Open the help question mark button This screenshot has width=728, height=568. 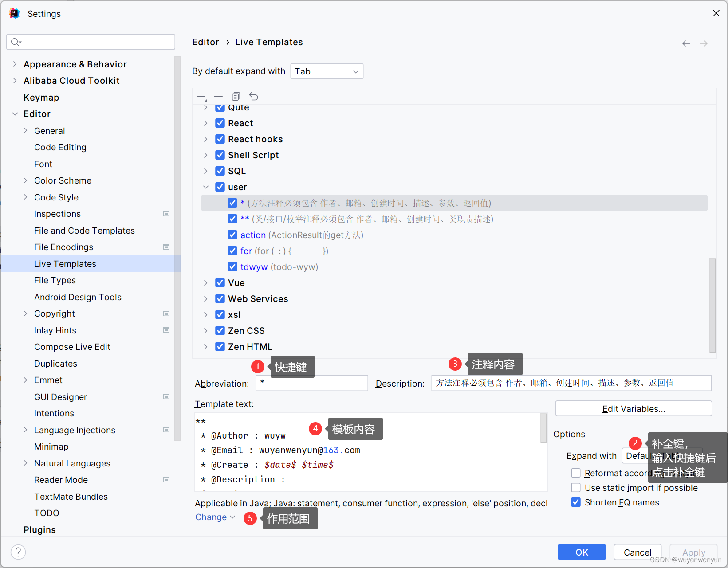tap(18, 552)
